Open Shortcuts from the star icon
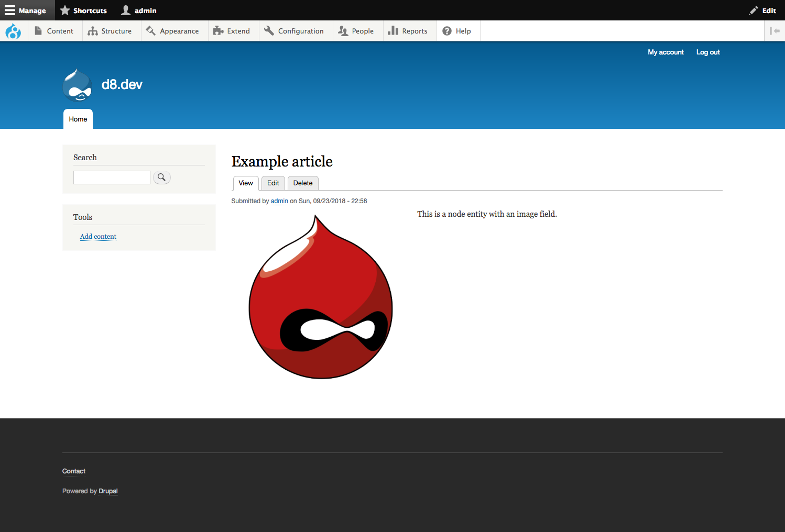Image resolution: width=785 pixels, height=532 pixels. pyautogui.click(x=83, y=10)
